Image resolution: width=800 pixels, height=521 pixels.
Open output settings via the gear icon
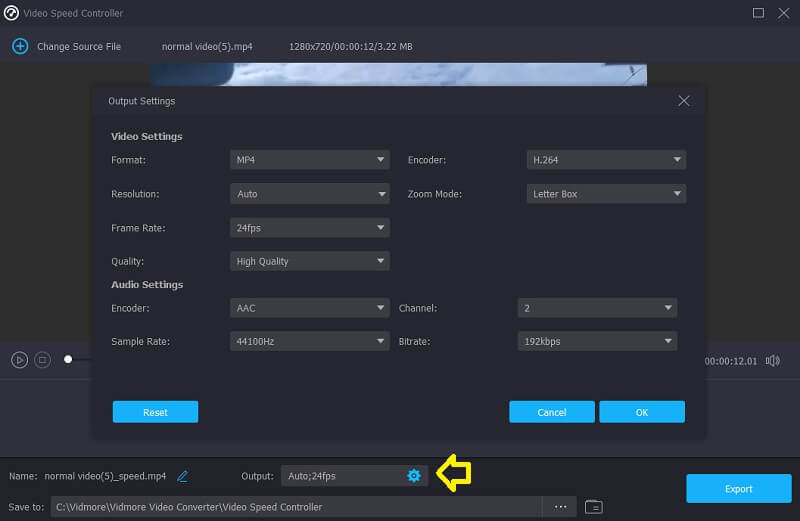click(413, 476)
